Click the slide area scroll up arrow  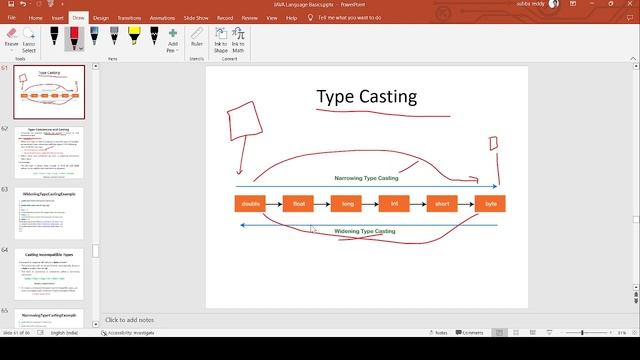[636, 66]
